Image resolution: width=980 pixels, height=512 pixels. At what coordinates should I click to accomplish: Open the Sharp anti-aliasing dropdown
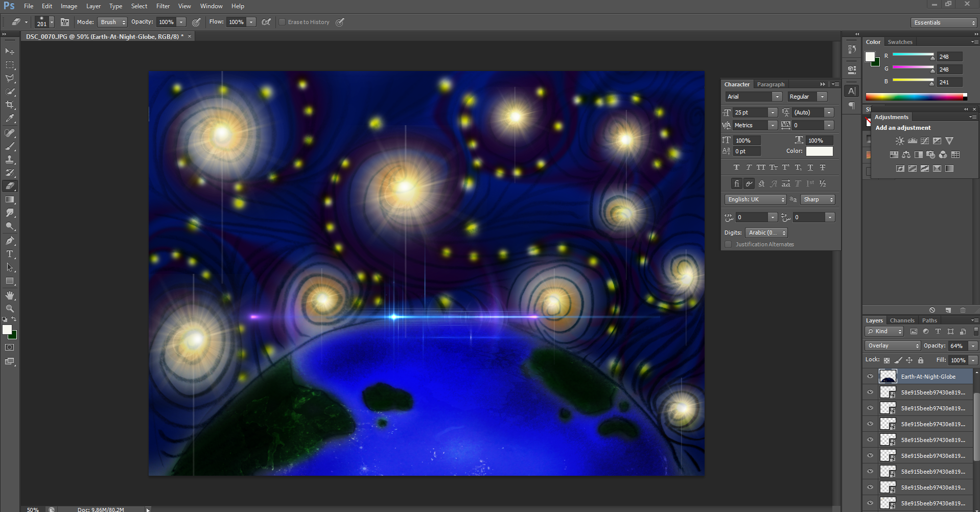(818, 199)
